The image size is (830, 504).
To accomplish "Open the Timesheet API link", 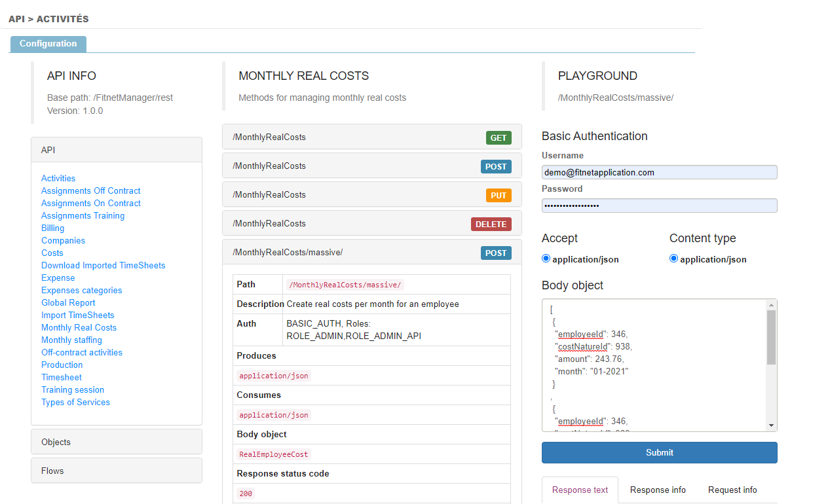I will 62,377.
